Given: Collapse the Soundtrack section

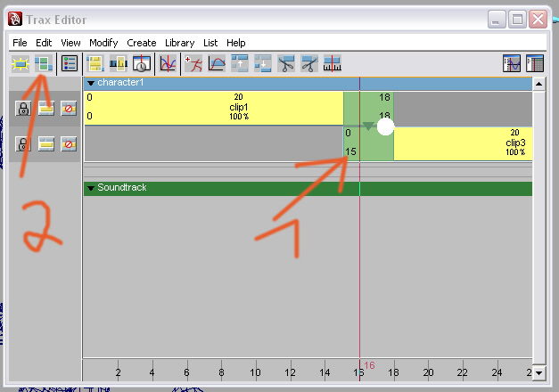Looking at the screenshot, I should pos(90,188).
